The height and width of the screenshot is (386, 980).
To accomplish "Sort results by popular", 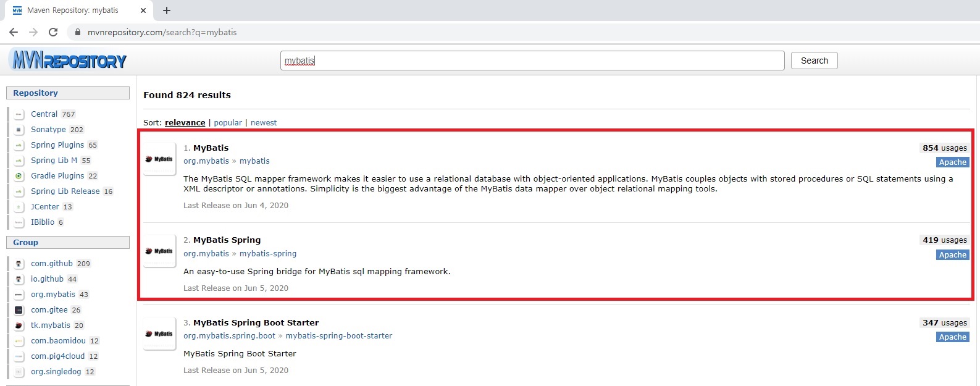I will [x=228, y=123].
